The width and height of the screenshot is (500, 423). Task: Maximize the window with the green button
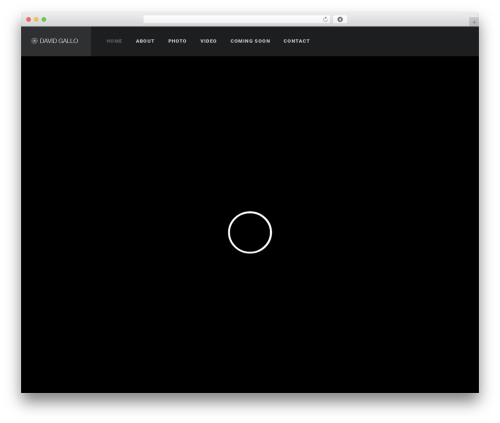44,19
